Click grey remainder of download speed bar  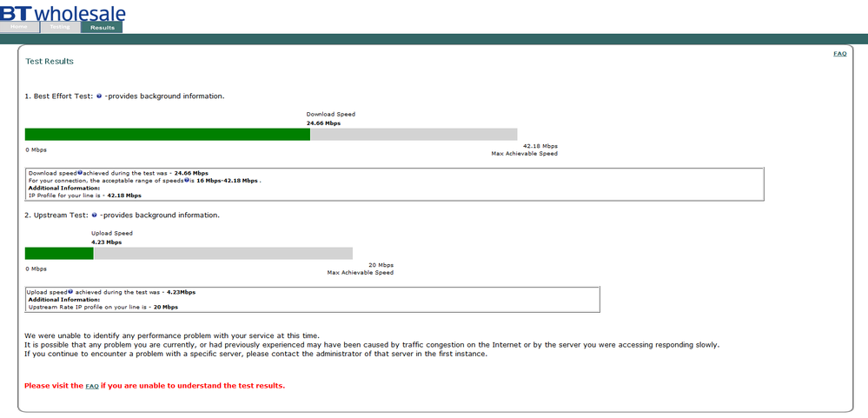(x=414, y=135)
